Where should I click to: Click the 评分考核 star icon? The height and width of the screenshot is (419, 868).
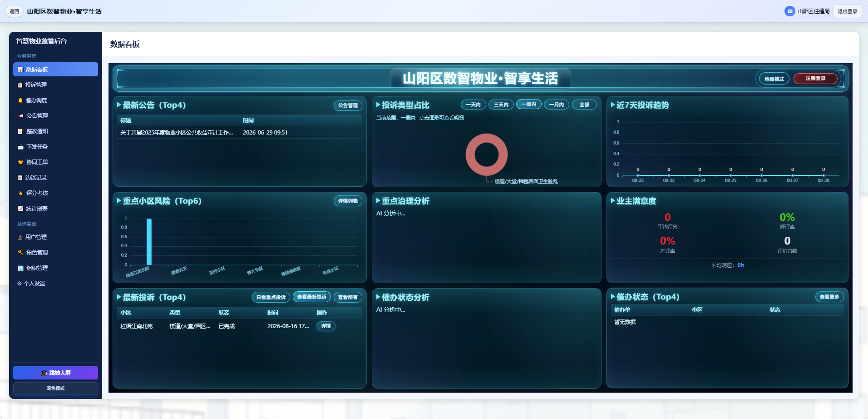[20, 193]
